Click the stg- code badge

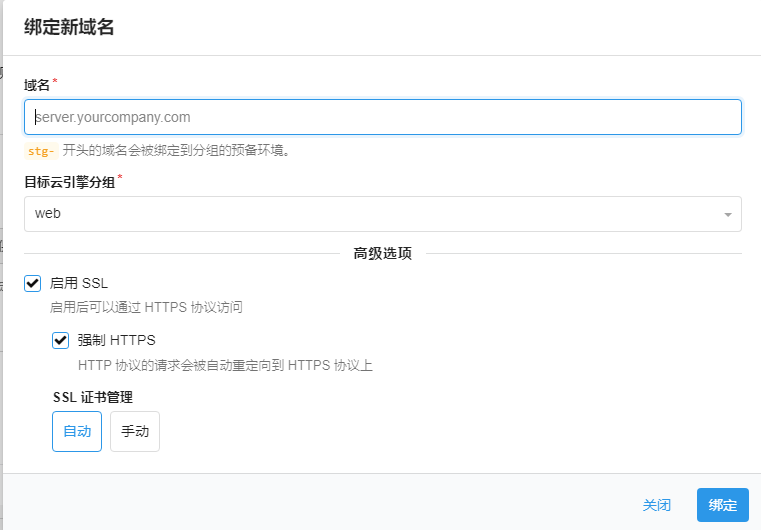click(40, 151)
